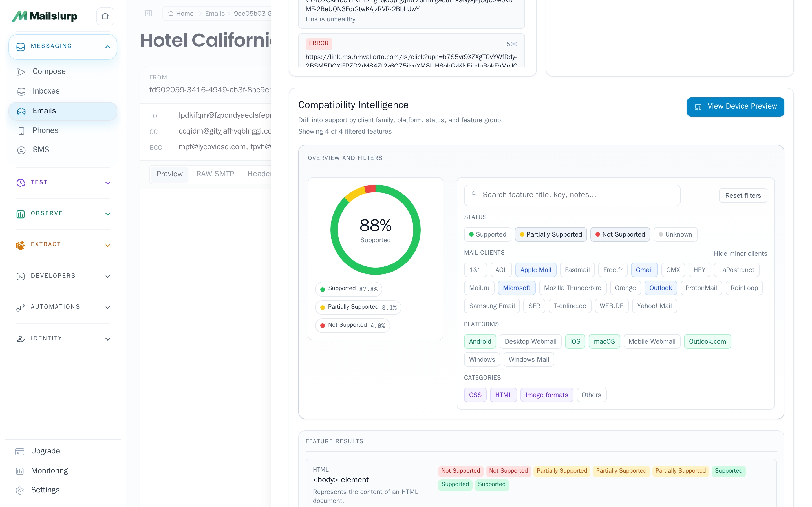Click the sidebar collapse panel icon

point(149,14)
